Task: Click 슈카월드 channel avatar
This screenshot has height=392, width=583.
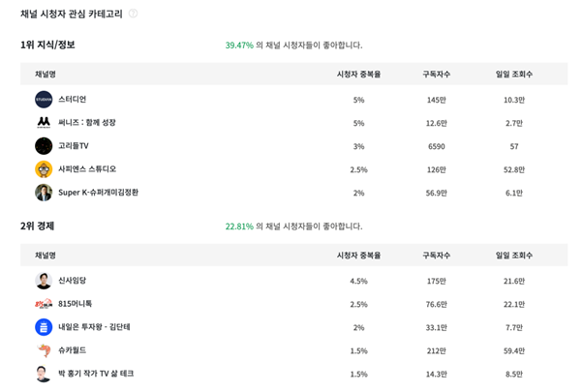Action: tap(44, 350)
